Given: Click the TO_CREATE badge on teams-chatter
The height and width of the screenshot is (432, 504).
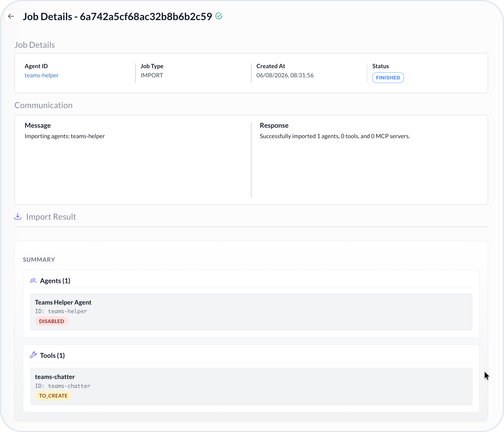Looking at the screenshot, I should 53,396.
